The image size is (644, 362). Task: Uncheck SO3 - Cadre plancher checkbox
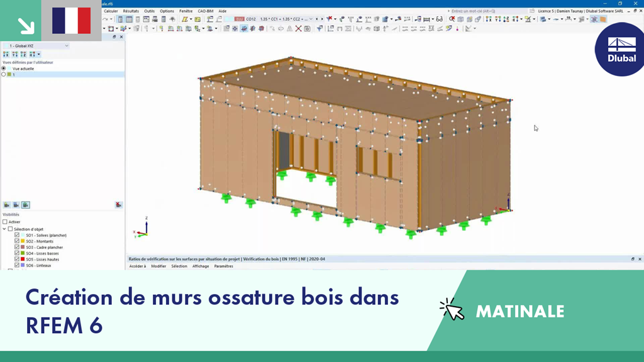coord(17,247)
